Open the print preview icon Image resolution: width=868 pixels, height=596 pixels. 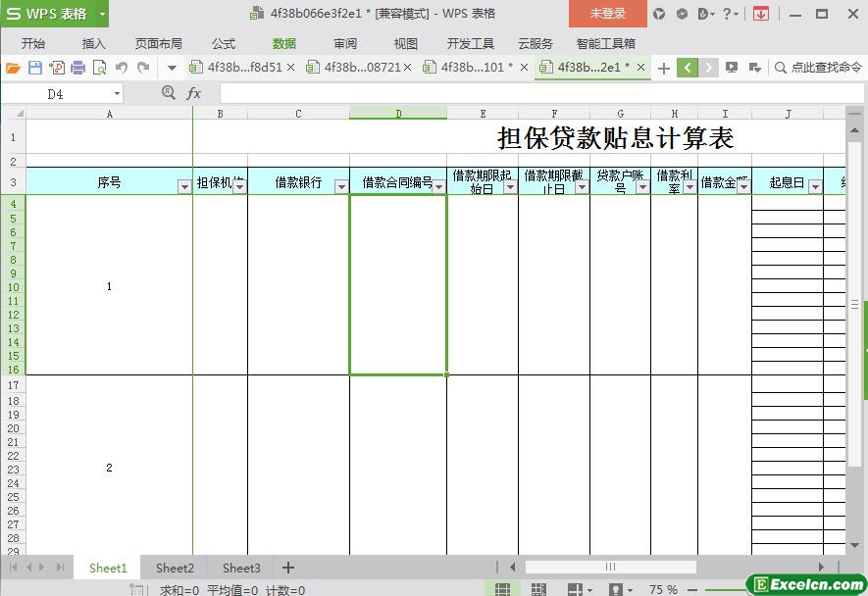click(99, 68)
